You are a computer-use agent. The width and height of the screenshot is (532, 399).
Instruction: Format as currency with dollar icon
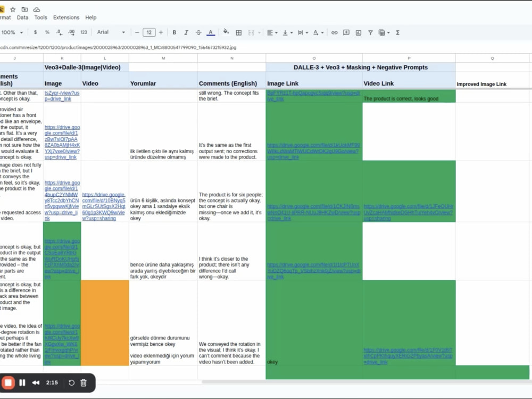pos(35,32)
